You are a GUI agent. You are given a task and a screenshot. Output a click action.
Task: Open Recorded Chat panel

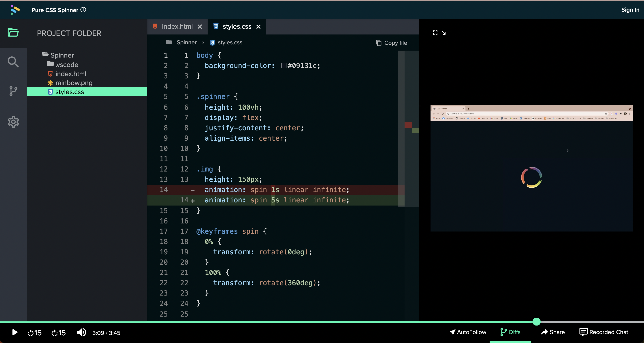click(x=604, y=332)
